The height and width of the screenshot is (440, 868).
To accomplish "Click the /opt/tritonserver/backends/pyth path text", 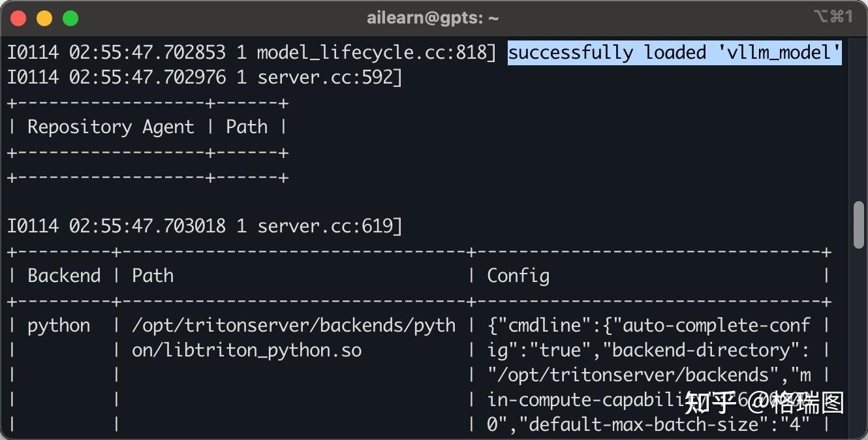I will coord(294,325).
